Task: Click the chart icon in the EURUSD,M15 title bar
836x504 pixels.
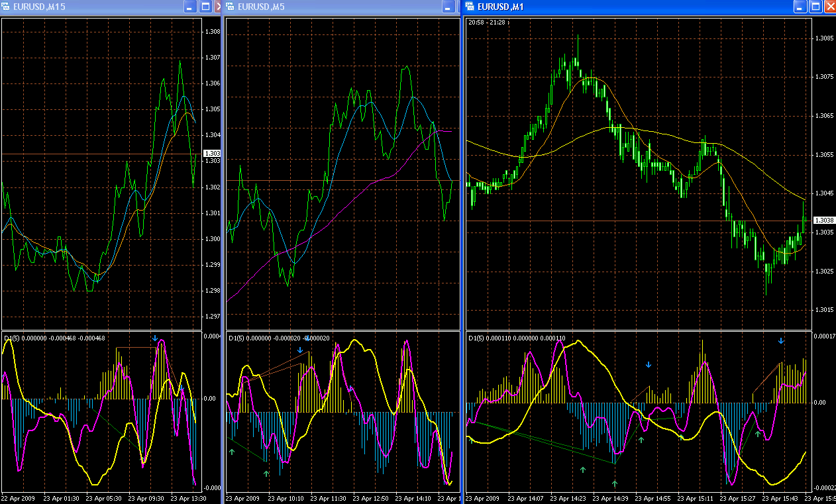Action: [7, 7]
